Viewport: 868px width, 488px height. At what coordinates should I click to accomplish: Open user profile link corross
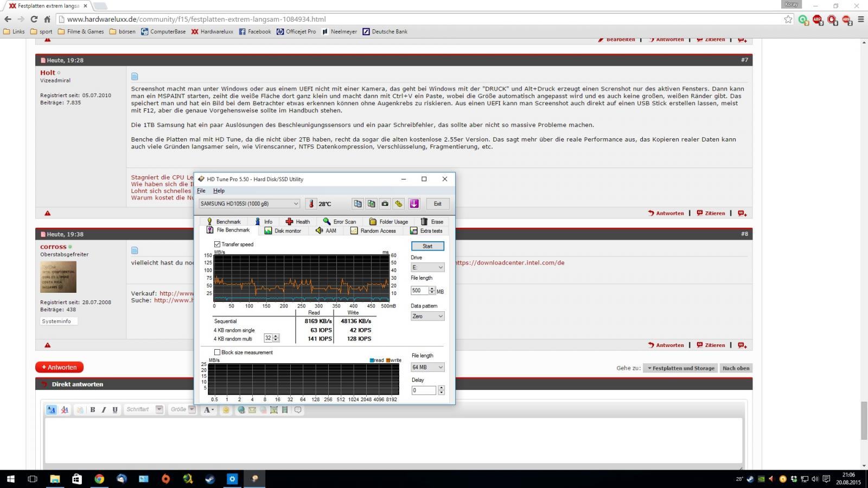(x=53, y=247)
